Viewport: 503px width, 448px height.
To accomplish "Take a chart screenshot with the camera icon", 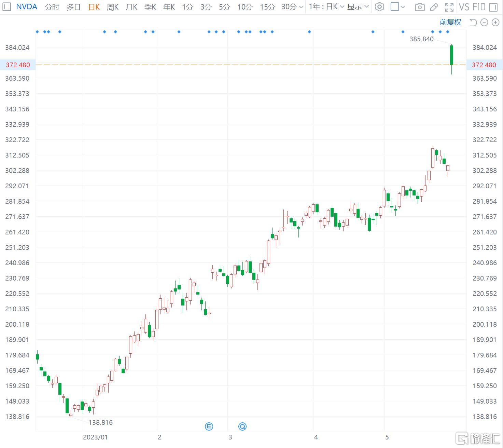I will [x=420, y=7].
